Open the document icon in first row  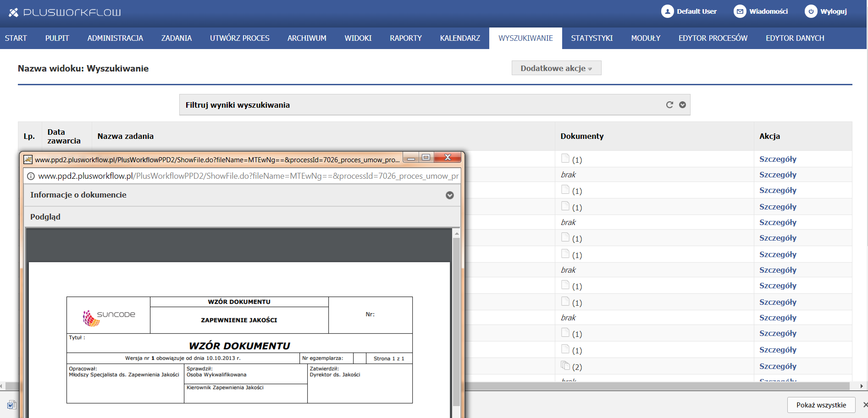pyautogui.click(x=565, y=159)
